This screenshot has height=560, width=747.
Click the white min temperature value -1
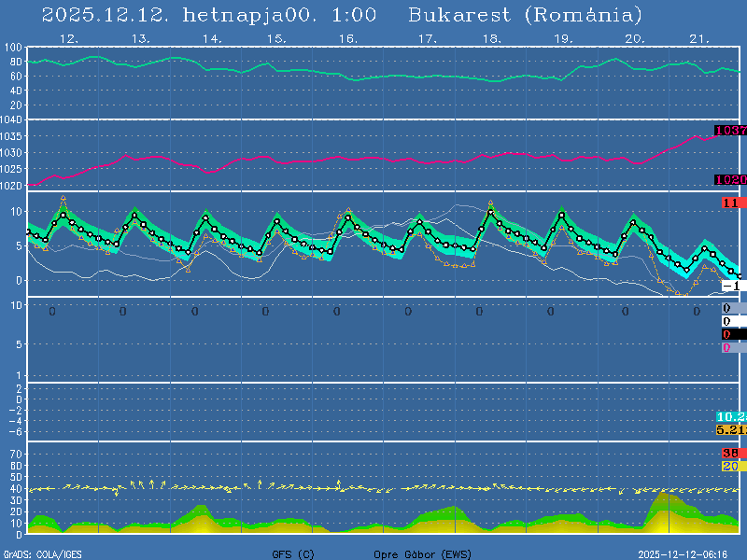(731, 286)
